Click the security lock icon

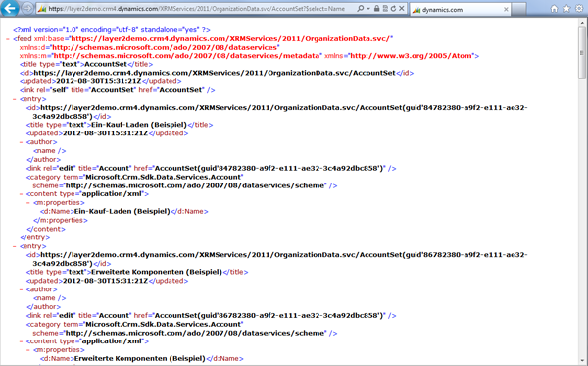point(377,8)
